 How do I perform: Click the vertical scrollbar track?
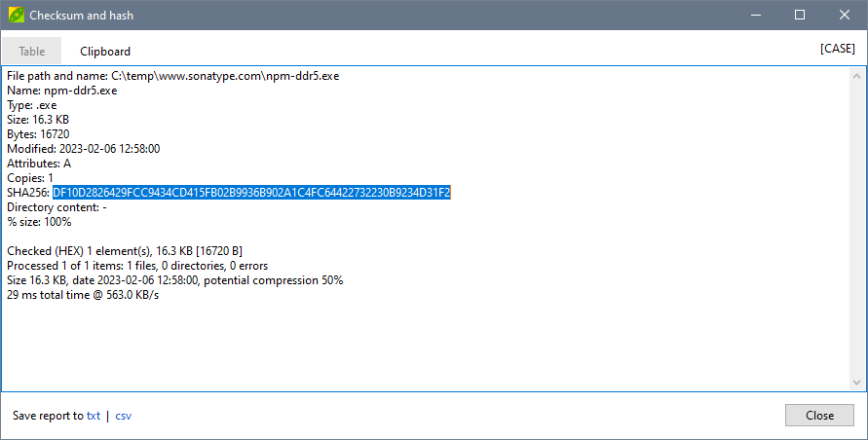click(857, 229)
